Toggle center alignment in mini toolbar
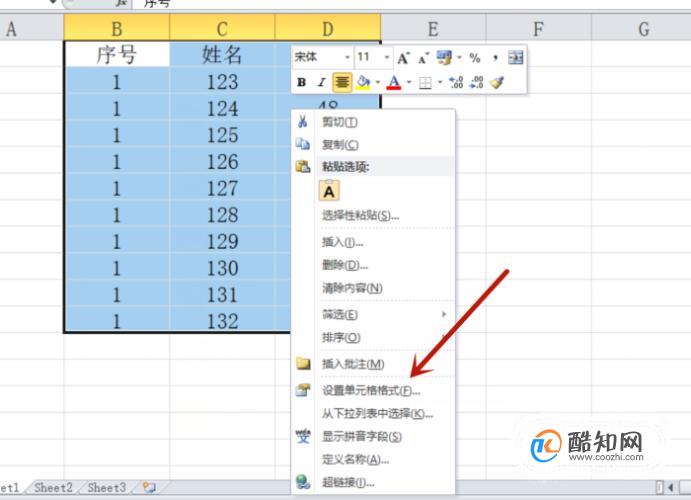This screenshot has width=691, height=500. coord(342,82)
